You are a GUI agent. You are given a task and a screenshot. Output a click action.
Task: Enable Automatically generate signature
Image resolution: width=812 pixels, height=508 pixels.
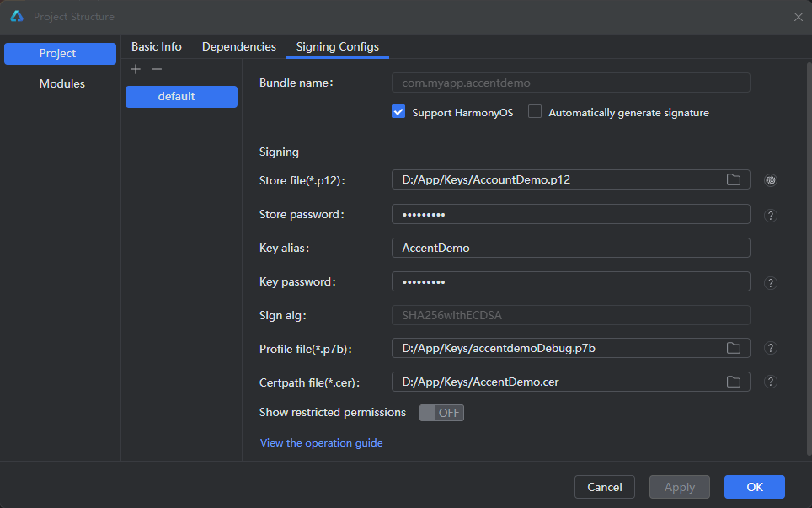click(535, 112)
